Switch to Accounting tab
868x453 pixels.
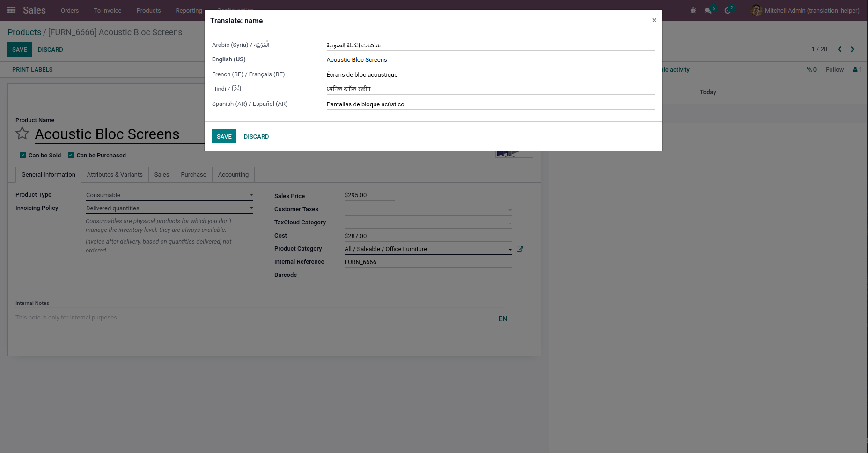pos(233,175)
